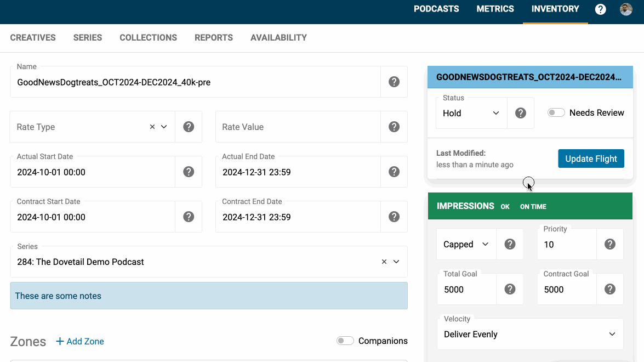Image resolution: width=644 pixels, height=362 pixels.
Task: Click help icon beside Status dropdown
Action: point(521,113)
